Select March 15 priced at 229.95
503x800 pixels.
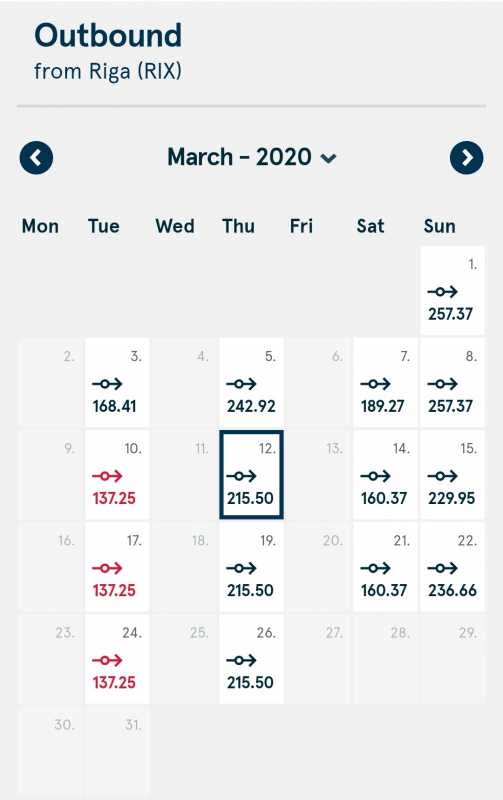point(452,474)
